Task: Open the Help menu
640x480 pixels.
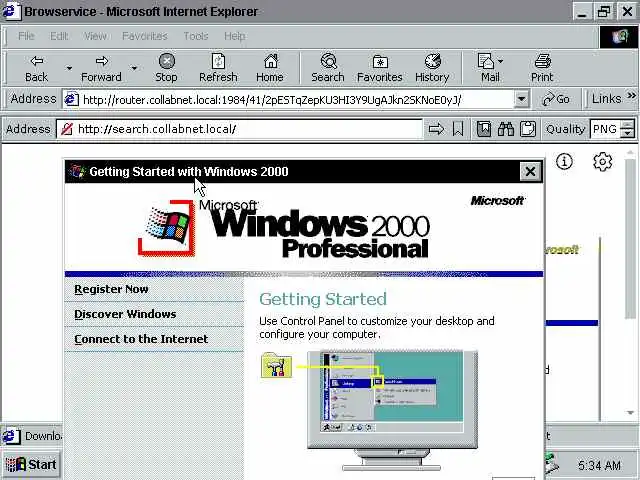Action: point(235,36)
